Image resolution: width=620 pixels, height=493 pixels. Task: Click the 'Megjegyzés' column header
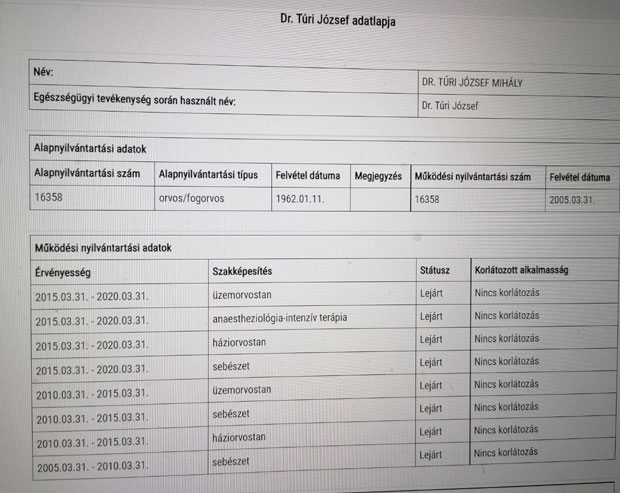pyautogui.click(x=378, y=176)
